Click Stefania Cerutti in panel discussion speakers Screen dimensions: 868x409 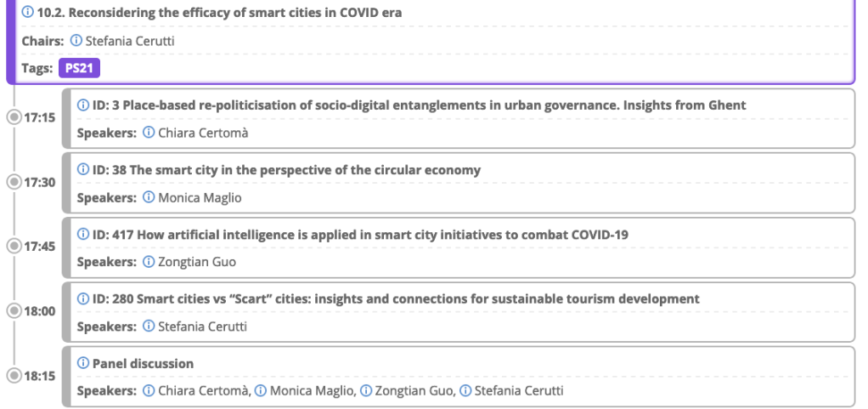tap(517, 391)
